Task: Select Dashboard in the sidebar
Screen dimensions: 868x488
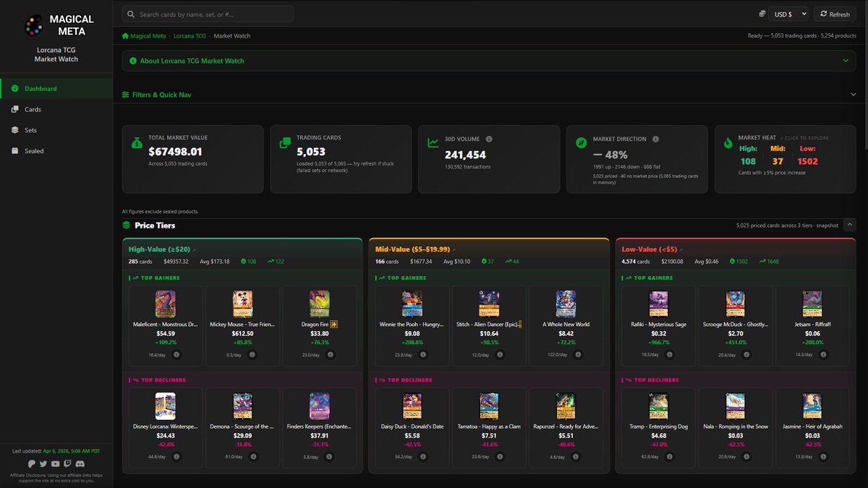Action: [x=56, y=89]
